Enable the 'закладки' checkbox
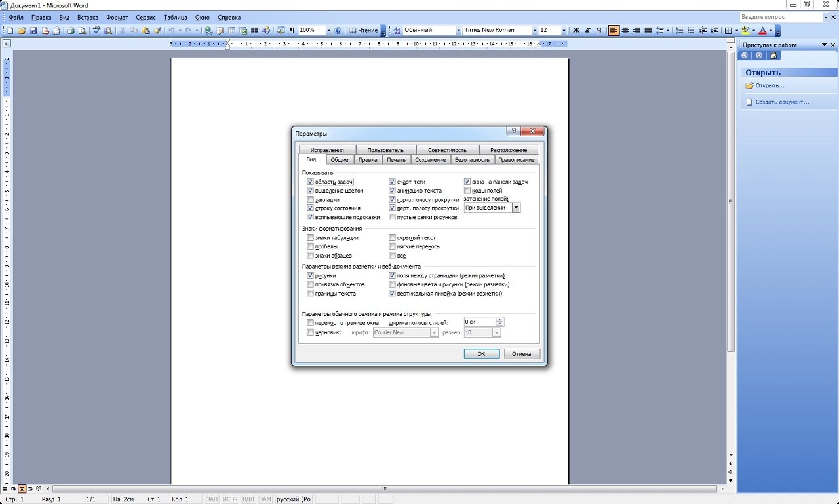The width and height of the screenshot is (839, 504). coord(311,199)
